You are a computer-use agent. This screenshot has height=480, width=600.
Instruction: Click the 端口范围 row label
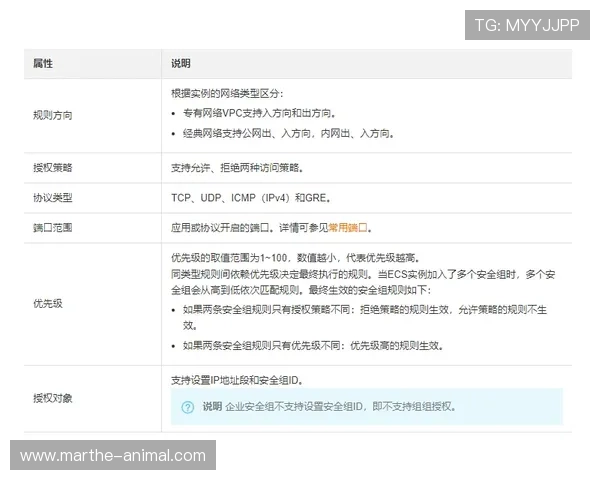click(53, 228)
